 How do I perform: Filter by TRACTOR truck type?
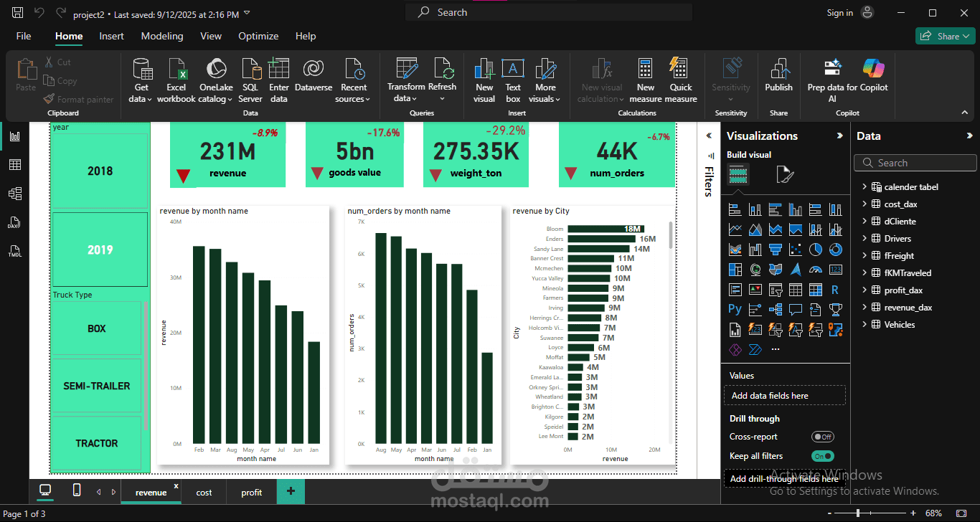97,443
